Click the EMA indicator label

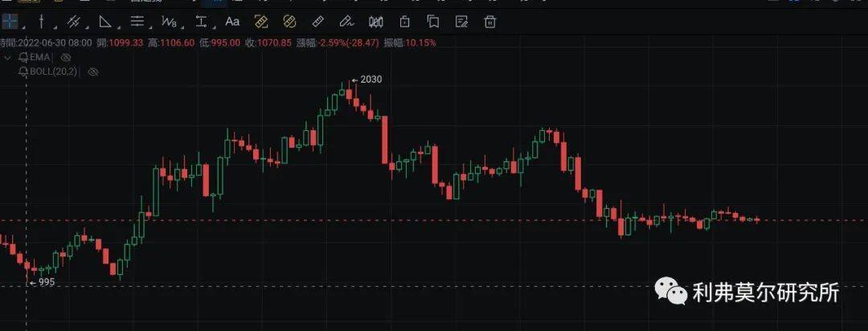pos(42,57)
